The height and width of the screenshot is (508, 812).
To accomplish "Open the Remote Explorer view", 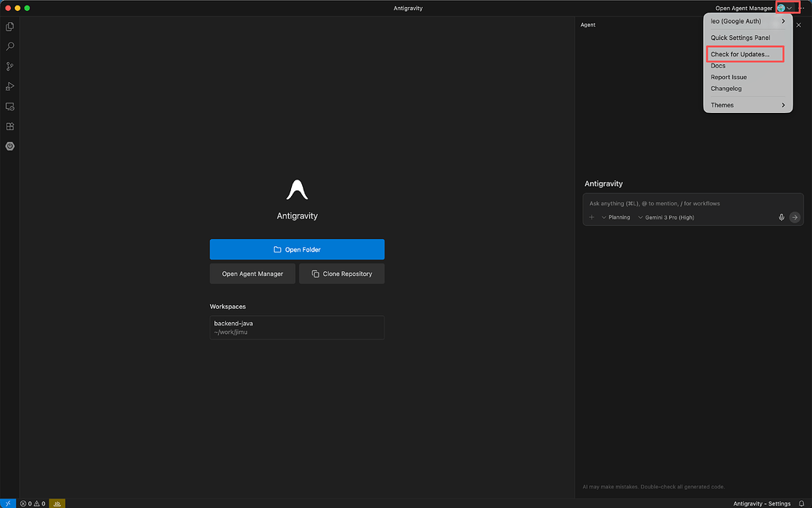I will coord(10,107).
